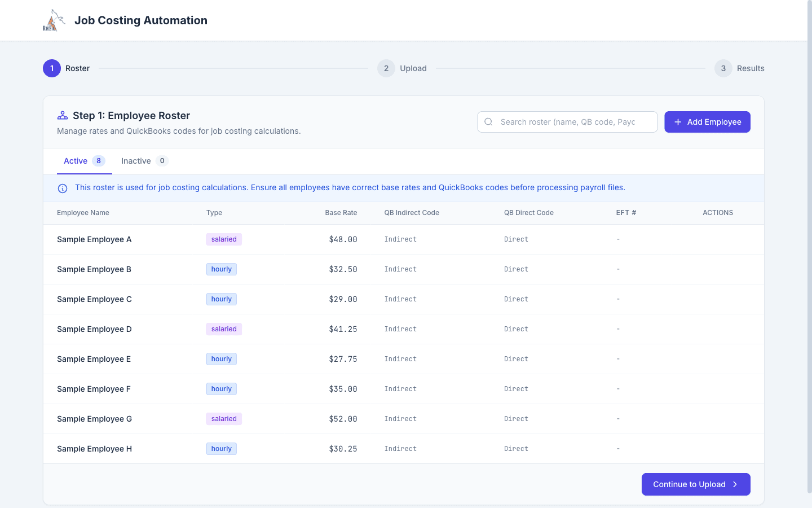Click the QB Indirect Code column header
Viewport: 812px width, 508px height.
(x=412, y=213)
